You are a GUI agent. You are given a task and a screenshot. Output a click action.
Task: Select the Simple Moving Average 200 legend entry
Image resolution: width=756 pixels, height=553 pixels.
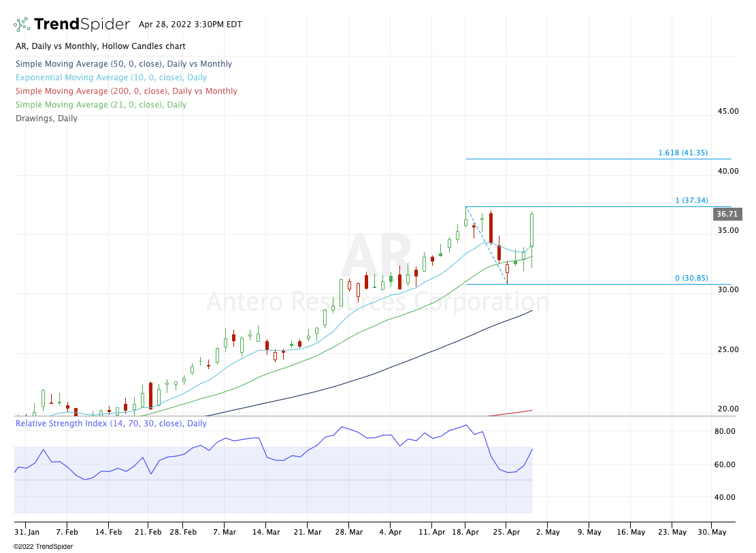(127, 91)
